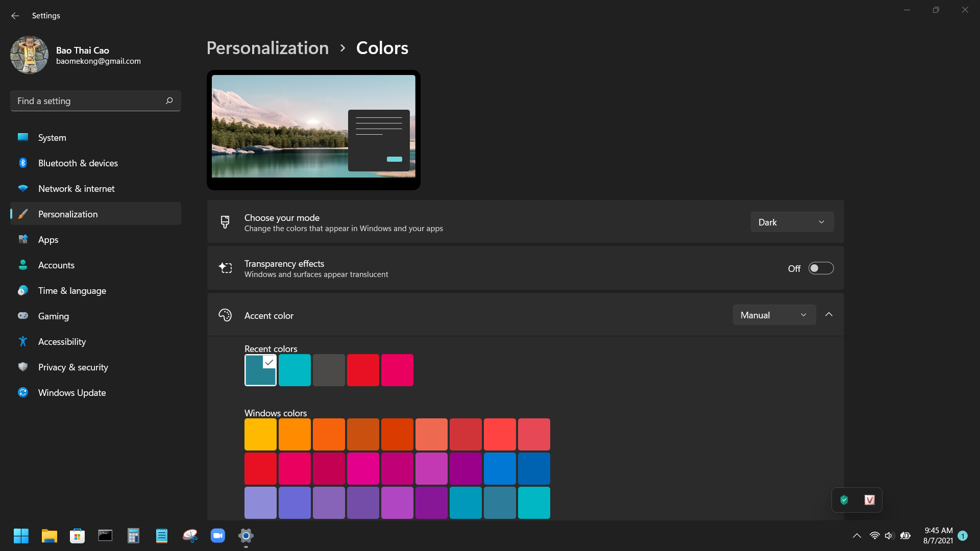Open the Snipping Tool taskbar icon
This screenshot has height=551, width=980.
(x=190, y=536)
